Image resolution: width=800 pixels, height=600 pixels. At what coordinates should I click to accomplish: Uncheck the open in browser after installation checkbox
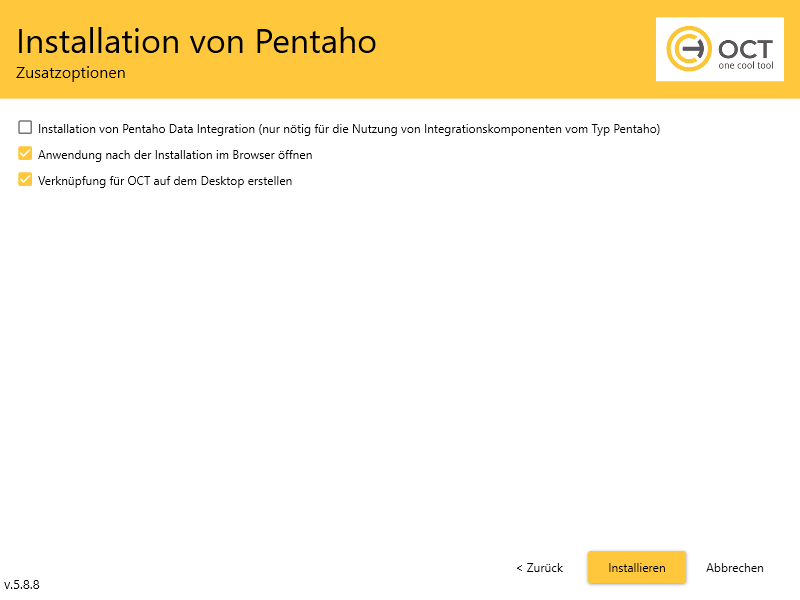pos(25,155)
